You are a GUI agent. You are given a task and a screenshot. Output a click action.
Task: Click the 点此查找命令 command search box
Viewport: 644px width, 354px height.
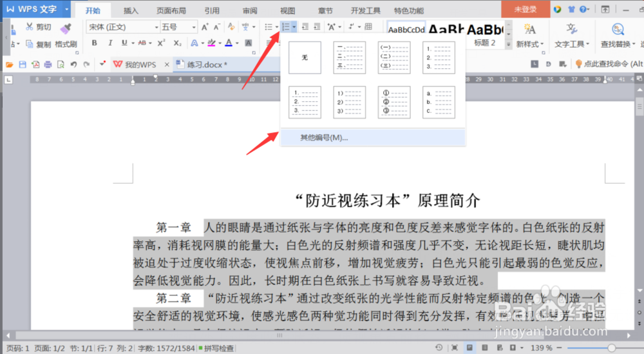pyautogui.click(x=609, y=64)
